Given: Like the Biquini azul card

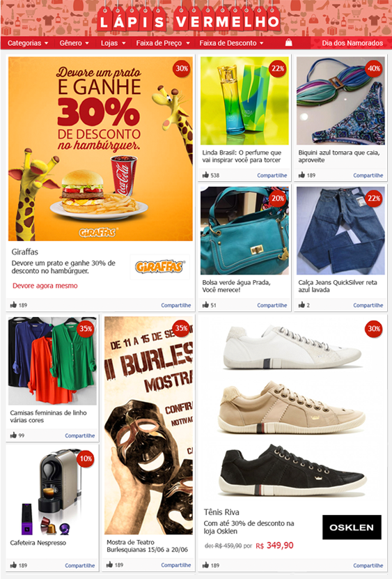Looking at the screenshot, I should [301, 175].
